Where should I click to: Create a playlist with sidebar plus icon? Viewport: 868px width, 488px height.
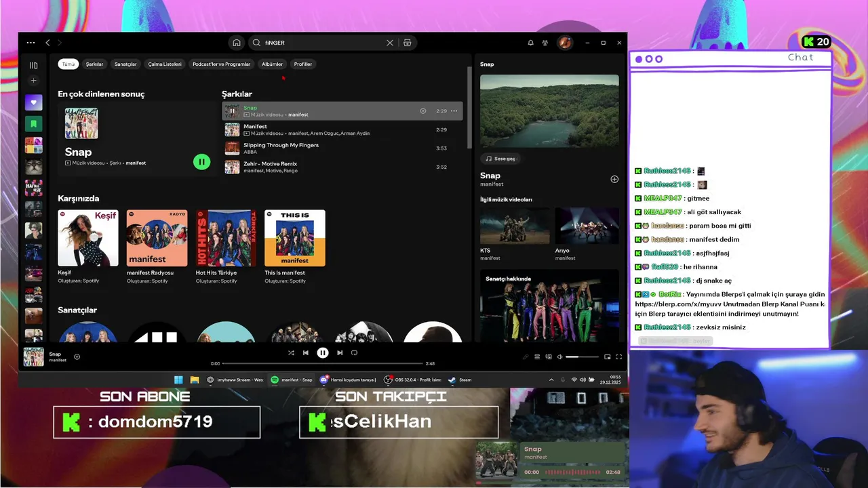click(x=33, y=81)
